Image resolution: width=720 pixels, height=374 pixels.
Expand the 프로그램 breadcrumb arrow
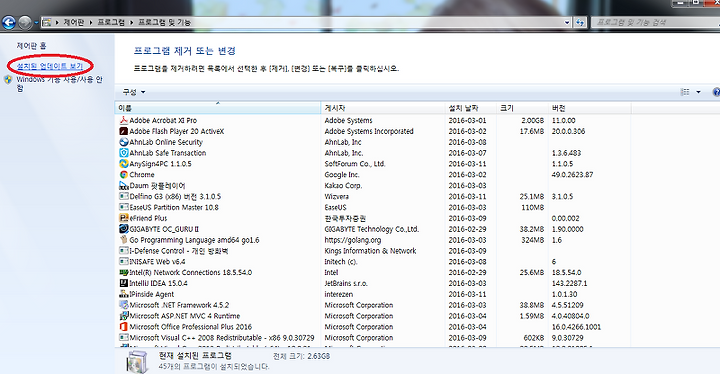click(x=131, y=22)
